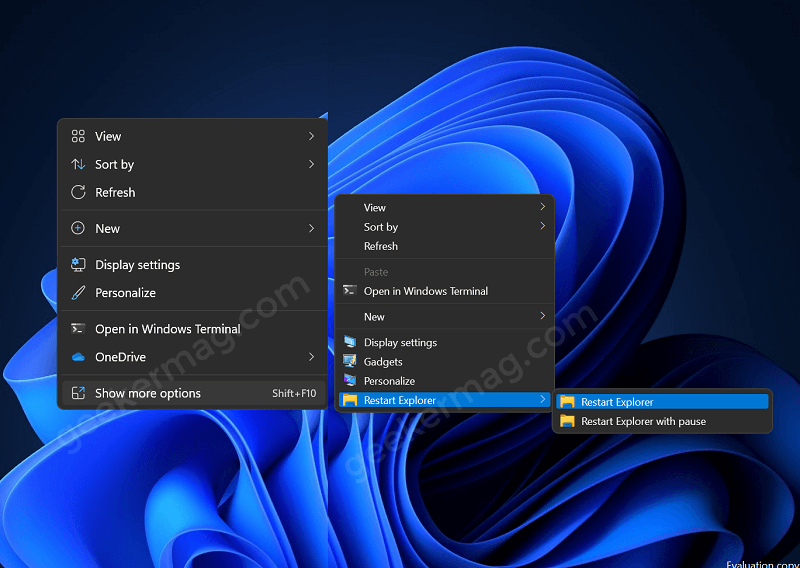Screen dimensions: 800x568
Task: Click highlighted Restart Explorer parent item
Action: [444, 400]
